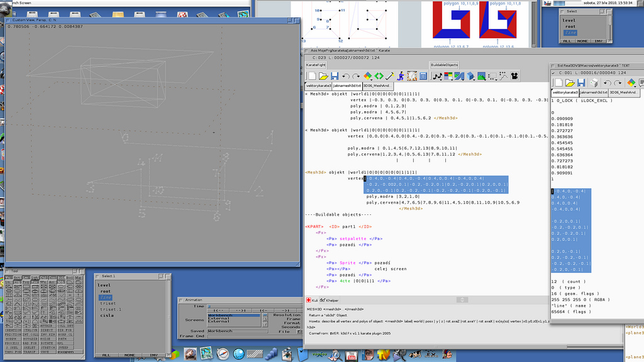
Task: Select 'triset' in the Select.1 list
Action: click(x=108, y=304)
